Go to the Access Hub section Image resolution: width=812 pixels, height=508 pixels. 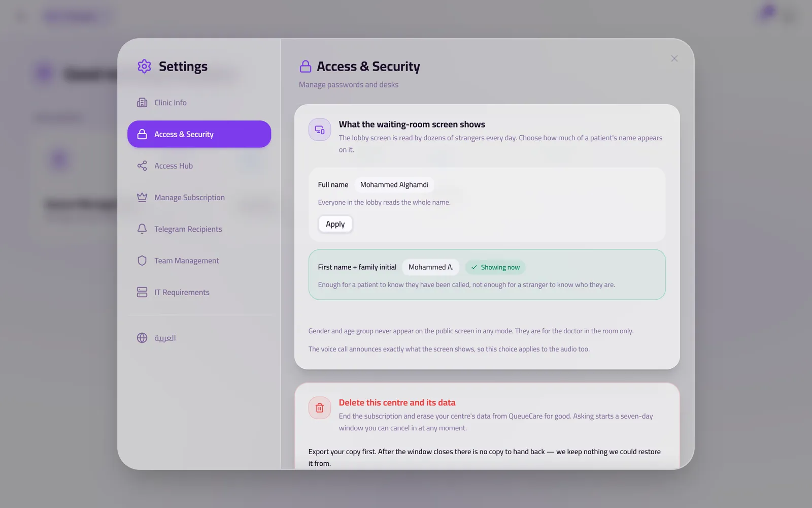coord(199,166)
